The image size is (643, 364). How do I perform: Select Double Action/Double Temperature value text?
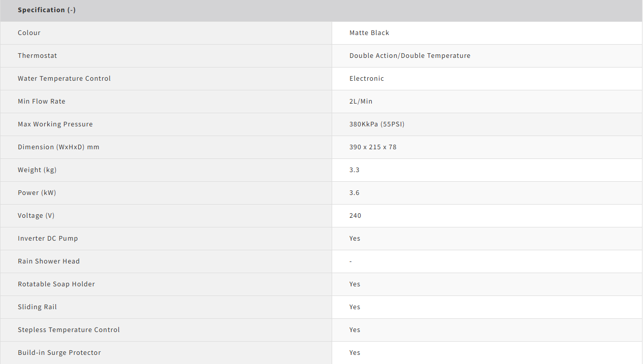tap(409, 56)
